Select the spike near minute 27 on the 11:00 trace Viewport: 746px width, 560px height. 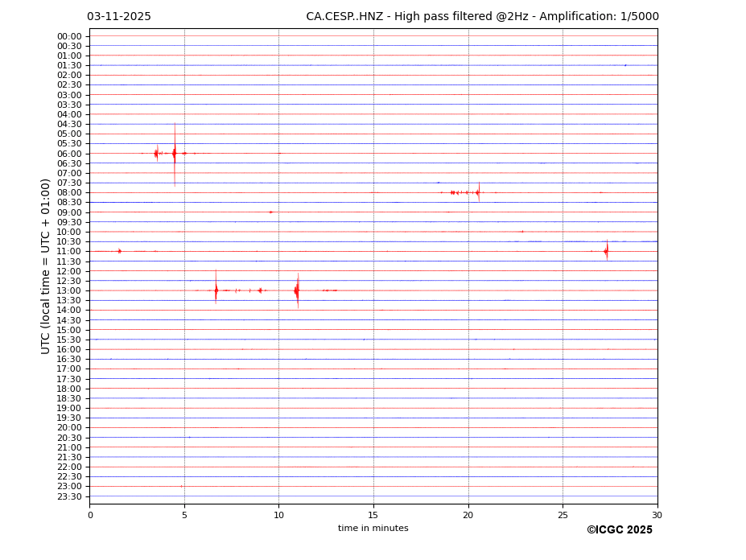pyautogui.click(x=606, y=251)
